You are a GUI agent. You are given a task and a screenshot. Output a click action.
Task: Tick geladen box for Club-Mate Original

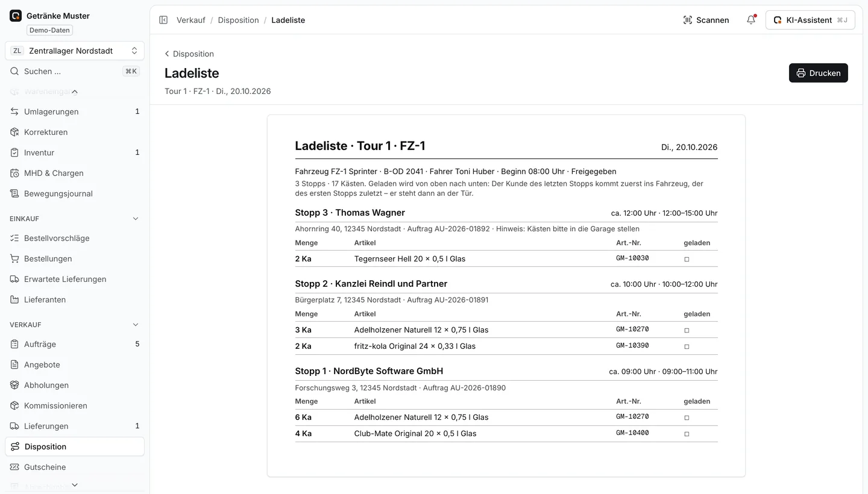(x=687, y=434)
